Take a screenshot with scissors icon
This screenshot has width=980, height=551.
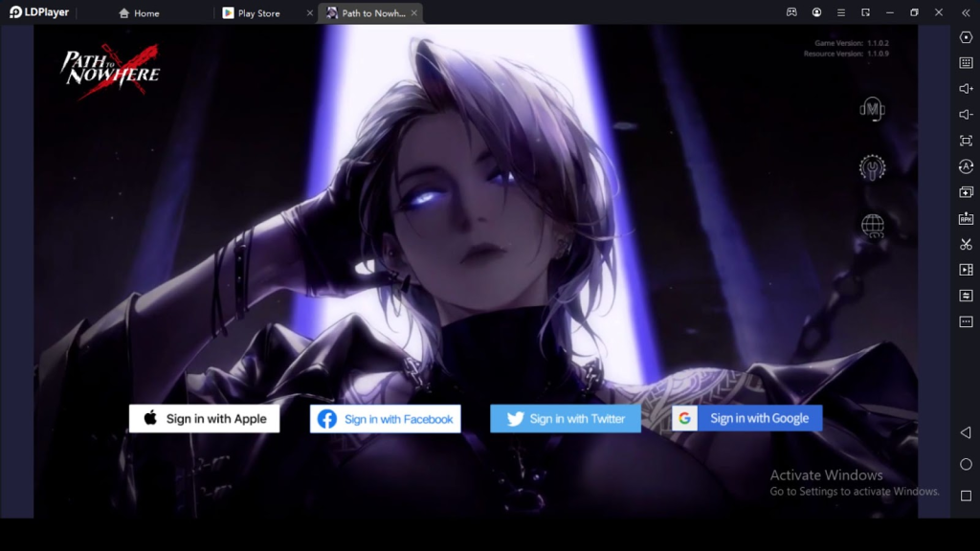click(966, 244)
